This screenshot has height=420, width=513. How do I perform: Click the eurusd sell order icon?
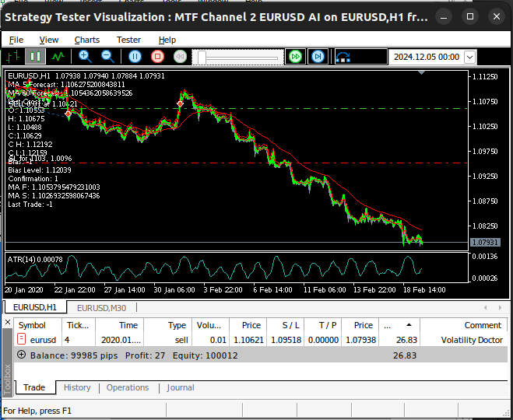21,339
